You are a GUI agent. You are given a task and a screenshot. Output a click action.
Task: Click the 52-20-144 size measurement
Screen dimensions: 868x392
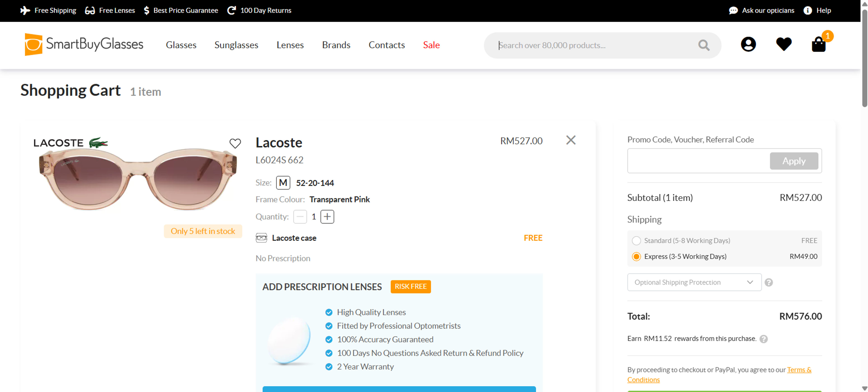(315, 183)
